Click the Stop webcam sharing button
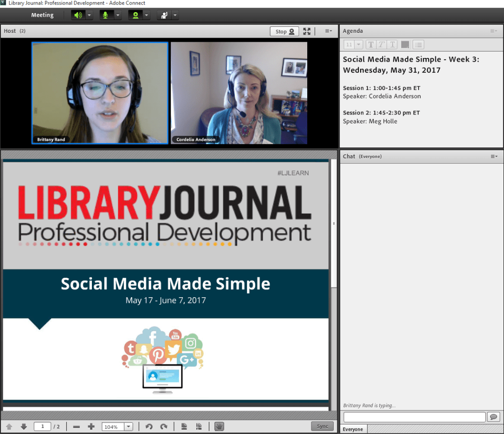Viewport: 504px width, 434px height. (x=284, y=32)
